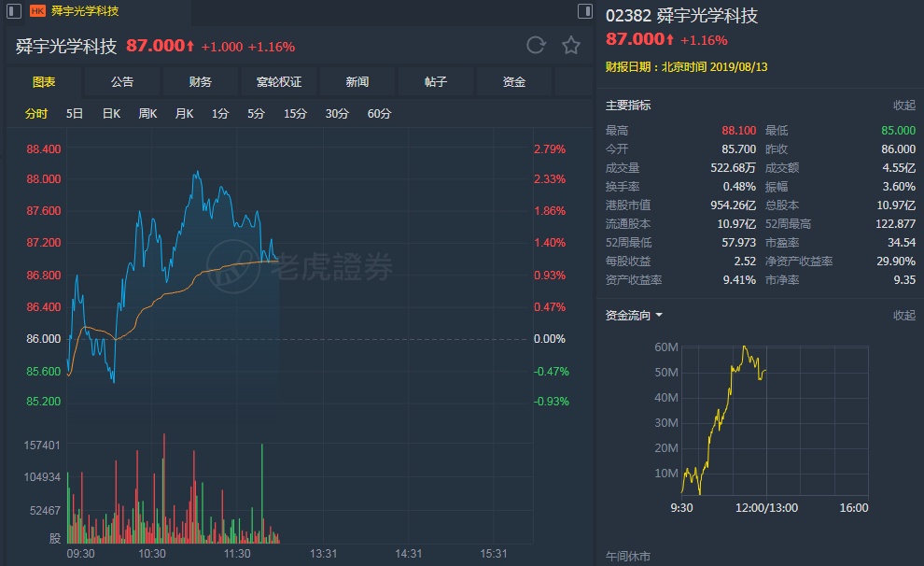Add stock to favorites with star
This screenshot has width=924, height=566.
click(571, 45)
